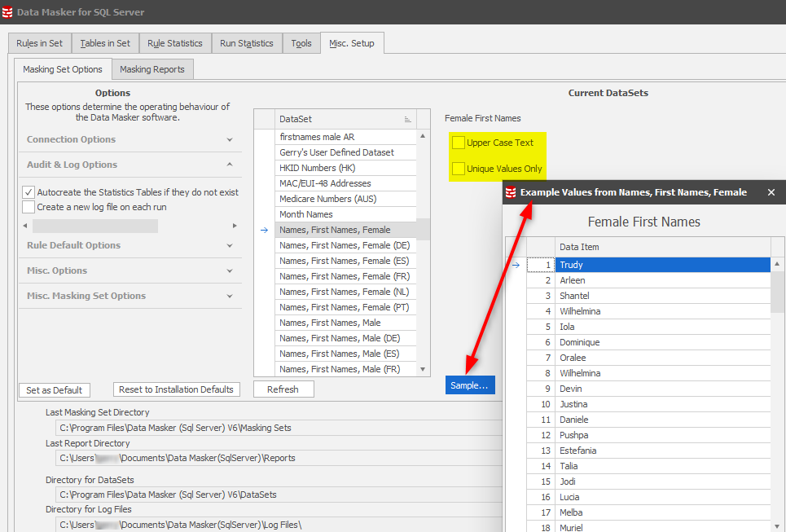The image size is (786, 532).
Task: Check Create a new log file on each run
Action: (29, 207)
